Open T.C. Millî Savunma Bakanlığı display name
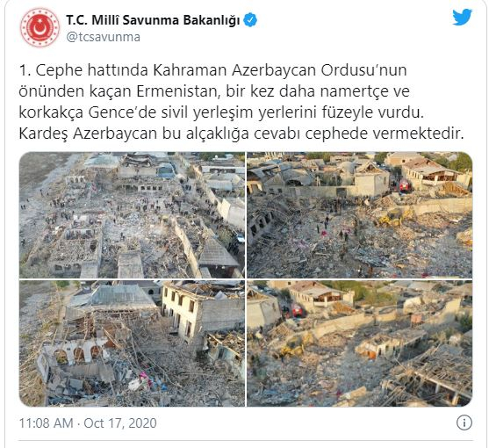The height and width of the screenshot is (448, 489). point(153,20)
